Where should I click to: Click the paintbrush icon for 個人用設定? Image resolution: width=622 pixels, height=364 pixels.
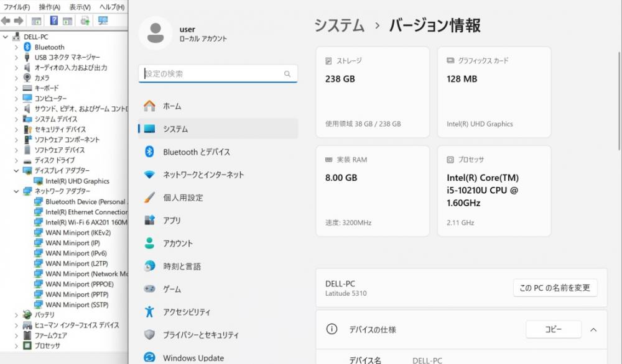pyautogui.click(x=149, y=198)
